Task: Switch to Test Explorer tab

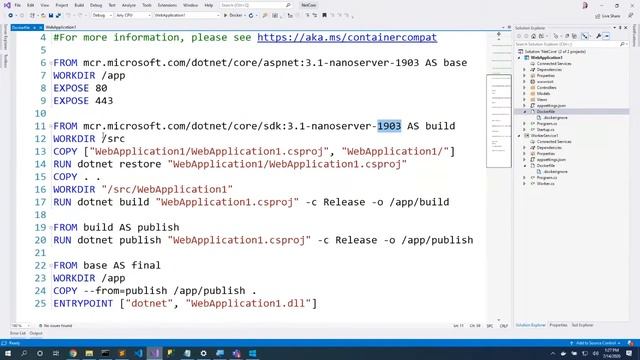Action: (x=582, y=325)
